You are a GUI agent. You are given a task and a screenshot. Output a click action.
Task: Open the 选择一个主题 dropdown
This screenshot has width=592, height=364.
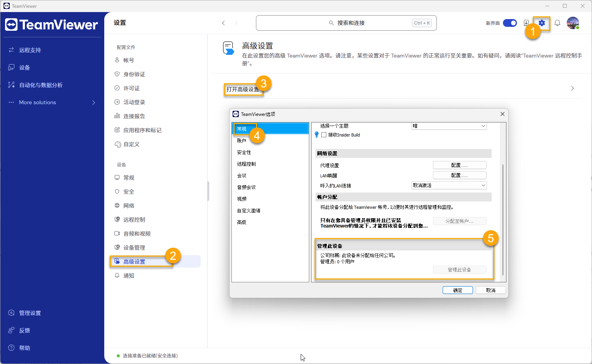(449, 126)
